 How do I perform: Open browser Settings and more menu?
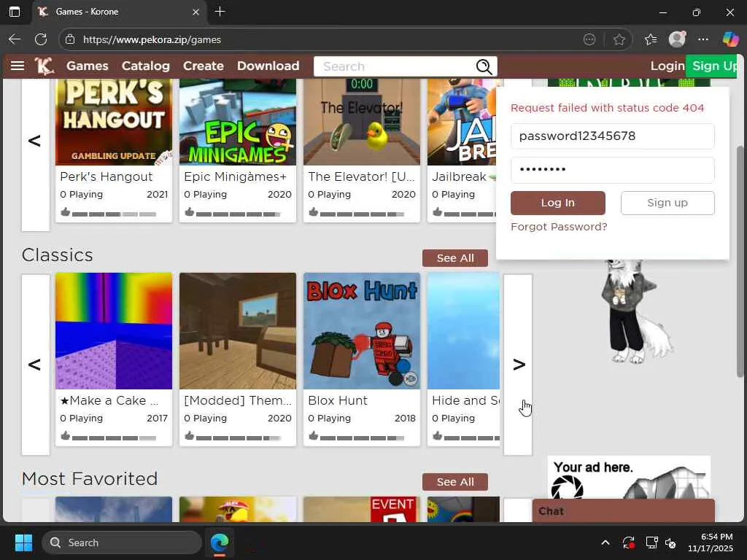[703, 39]
